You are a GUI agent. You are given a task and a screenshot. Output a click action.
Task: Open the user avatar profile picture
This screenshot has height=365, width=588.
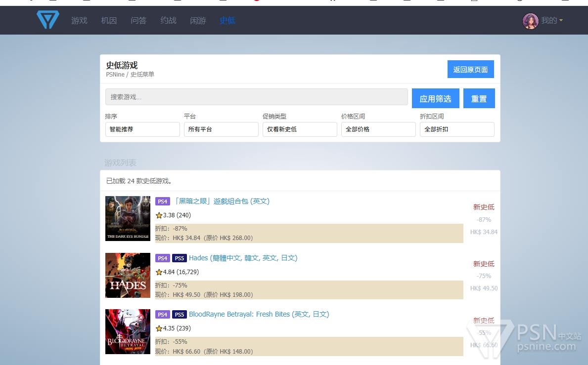coord(530,21)
